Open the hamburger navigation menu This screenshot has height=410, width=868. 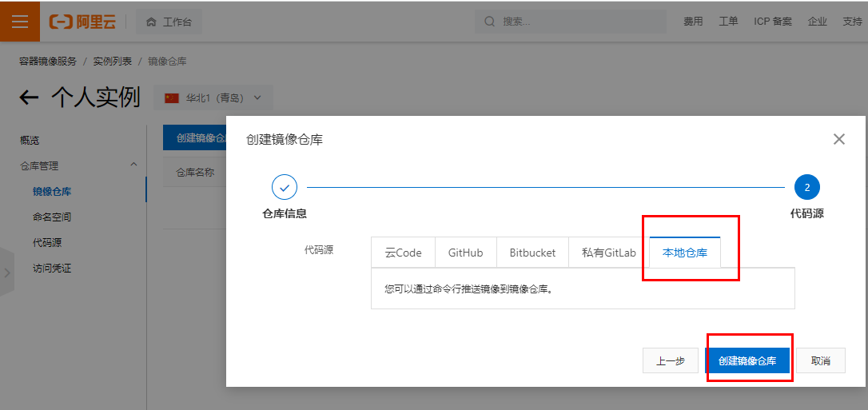pos(20,22)
